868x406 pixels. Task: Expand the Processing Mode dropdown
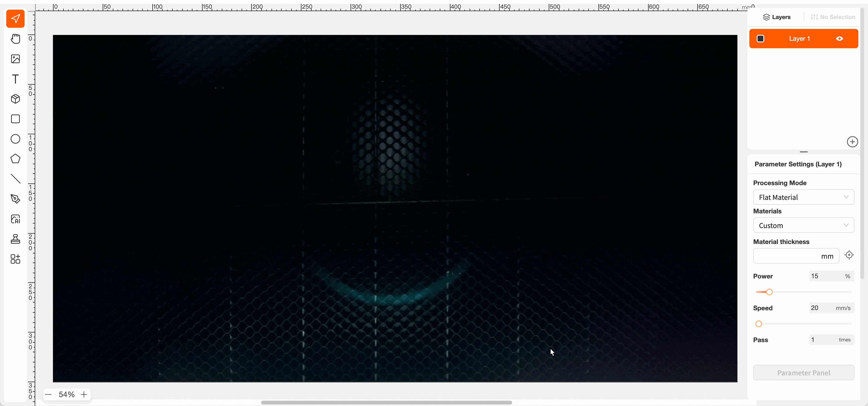tap(803, 197)
